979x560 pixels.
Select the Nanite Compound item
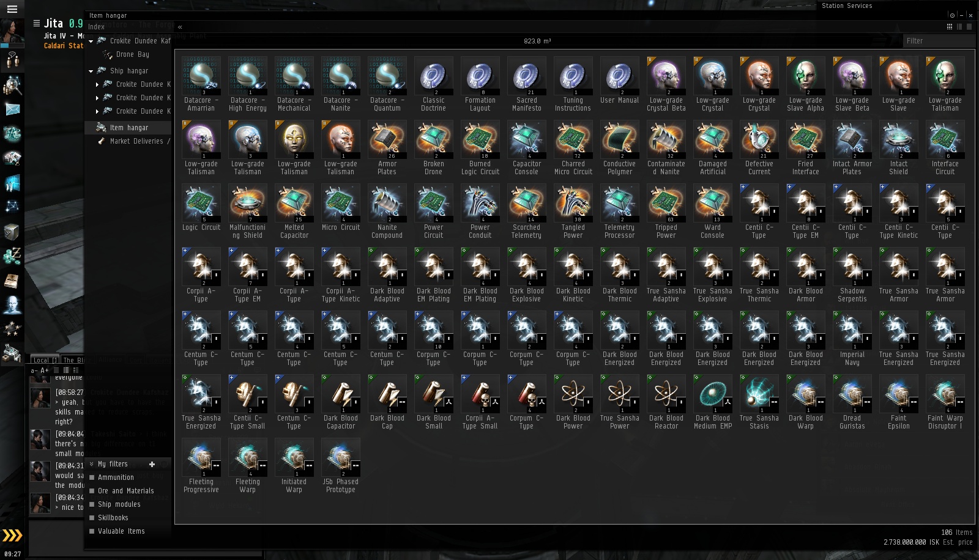(x=387, y=212)
